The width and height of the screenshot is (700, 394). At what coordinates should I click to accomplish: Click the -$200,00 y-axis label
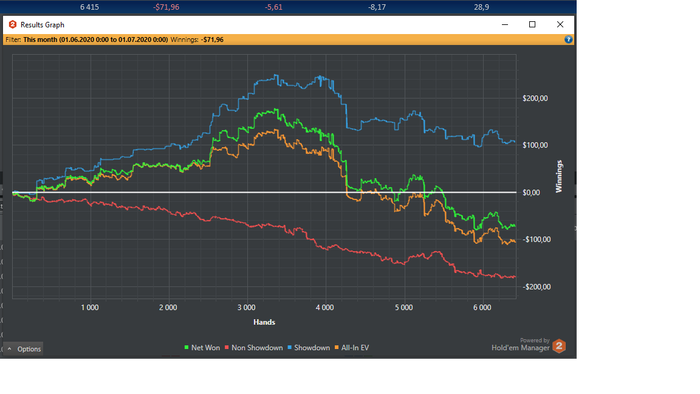click(x=536, y=287)
